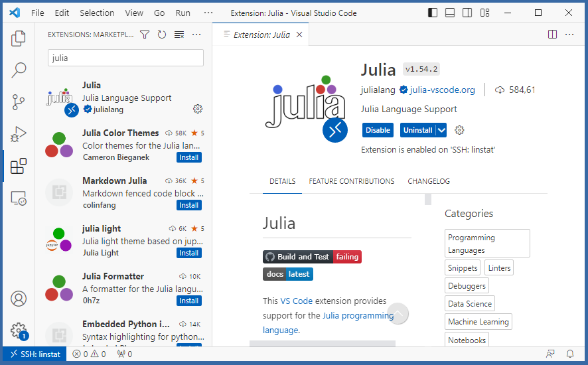Refresh the extensions list
The height and width of the screenshot is (365, 588).
tap(162, 35)
